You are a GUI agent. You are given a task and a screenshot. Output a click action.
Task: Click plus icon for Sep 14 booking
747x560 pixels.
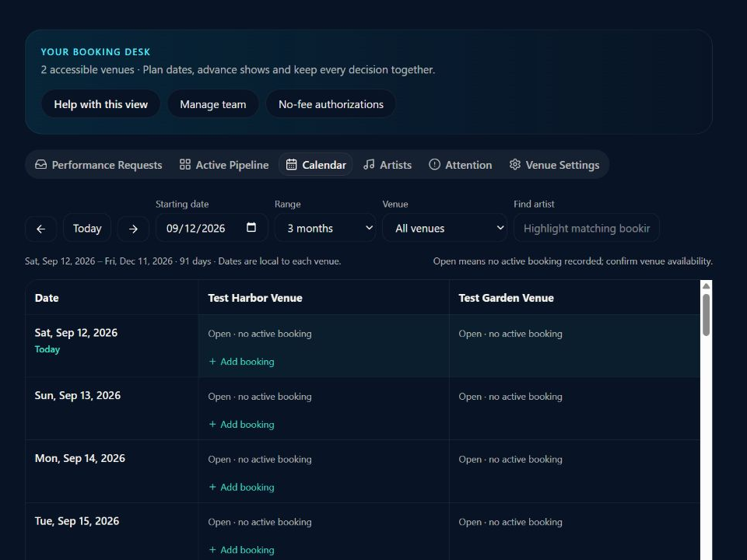212,487
